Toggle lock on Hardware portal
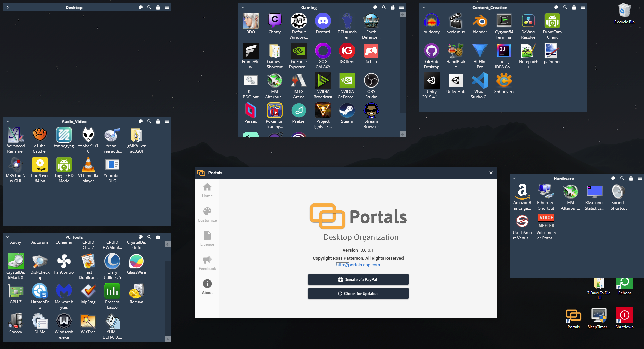Screen dimensions: 644x349 pos(631,178)
